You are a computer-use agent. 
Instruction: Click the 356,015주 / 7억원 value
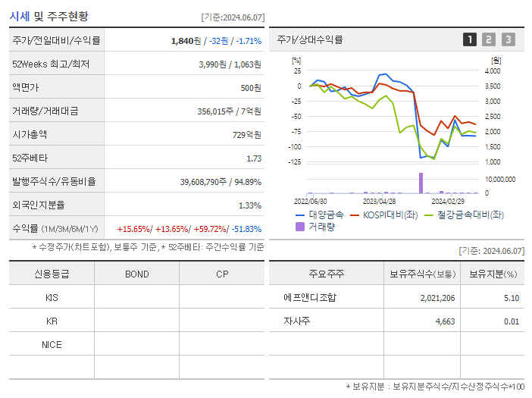[230, 111]
